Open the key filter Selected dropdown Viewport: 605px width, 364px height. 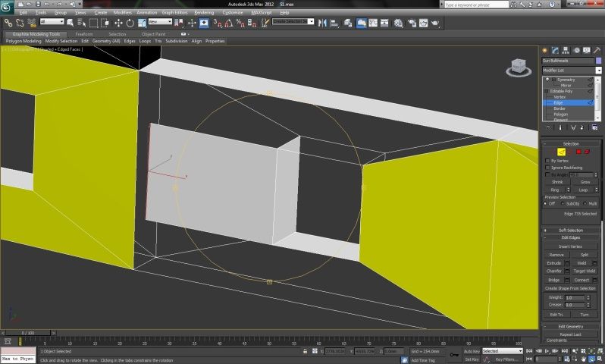(x=503, y=351)
